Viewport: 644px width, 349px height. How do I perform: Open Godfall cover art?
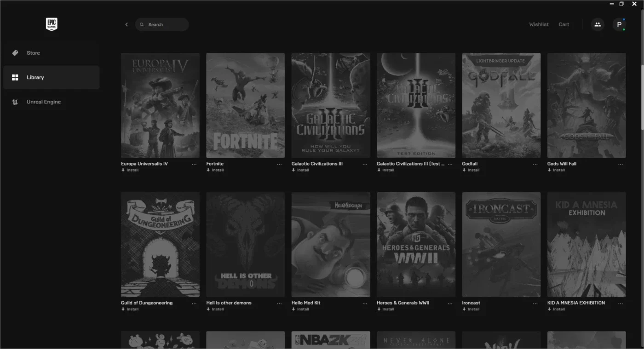point(501,105)
